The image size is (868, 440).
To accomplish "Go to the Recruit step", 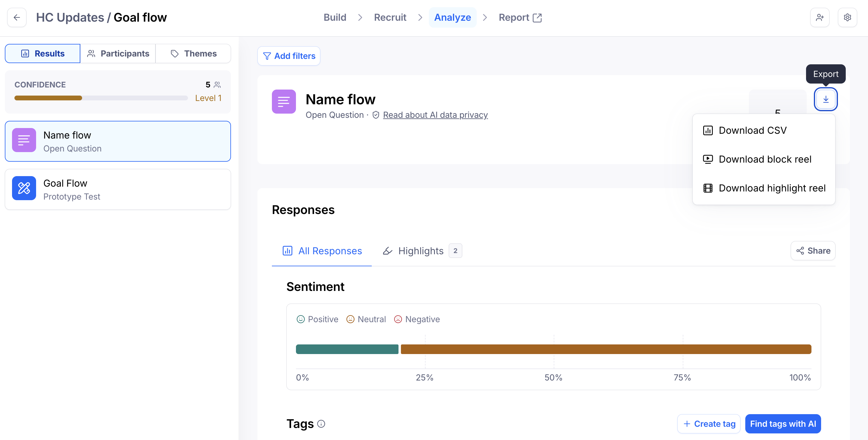I will (x=390, y=17).
